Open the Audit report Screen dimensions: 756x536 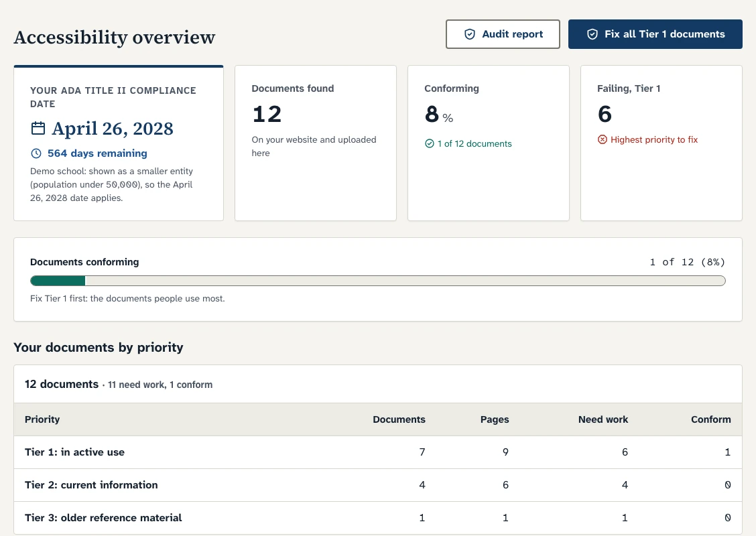[x=503, y=34]
